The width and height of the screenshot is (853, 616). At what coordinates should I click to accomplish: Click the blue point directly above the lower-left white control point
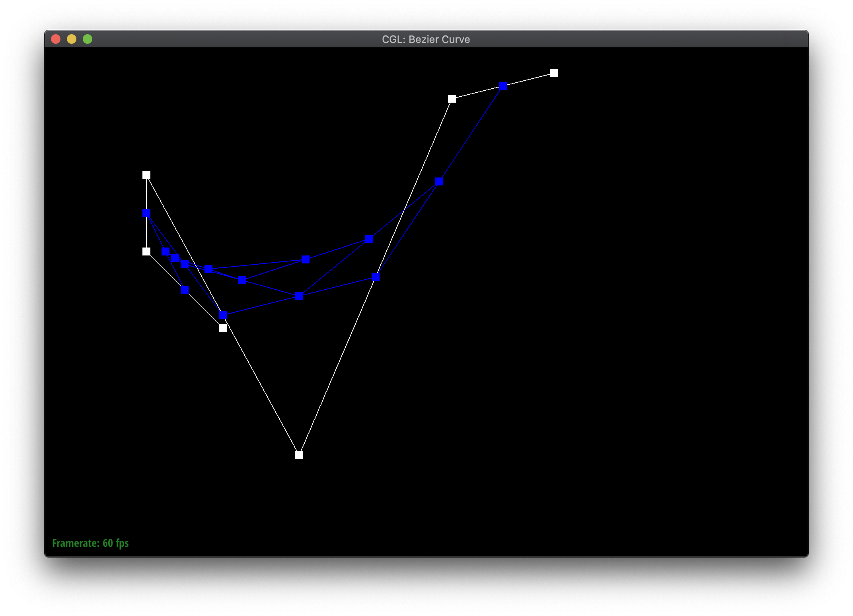223,315
